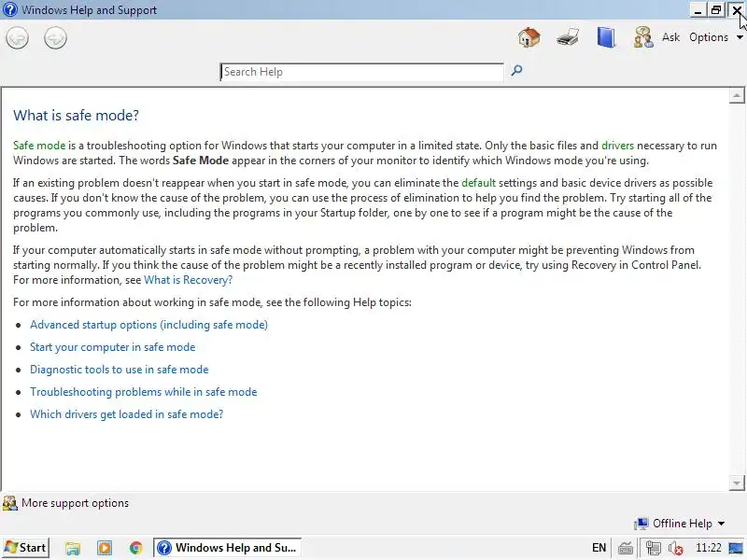This screenshot has height=560, width=747.
Task: Open Help and Support home icon
Action: point(529,37)
